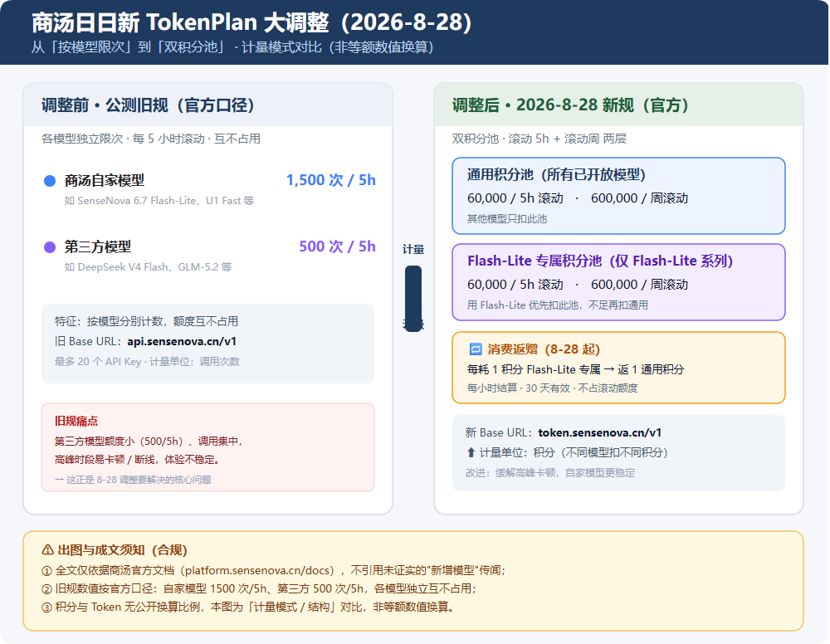Viewport: 830px width, 644px height.
Task: Click the text 双积分池 · 滚动 5h + 滚动周 两层
Action: [x=539, y=139]
